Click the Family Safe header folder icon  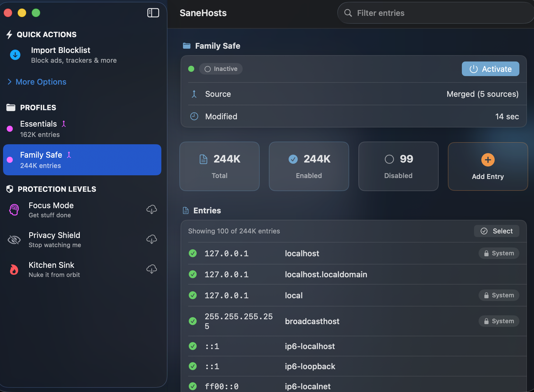187,46
